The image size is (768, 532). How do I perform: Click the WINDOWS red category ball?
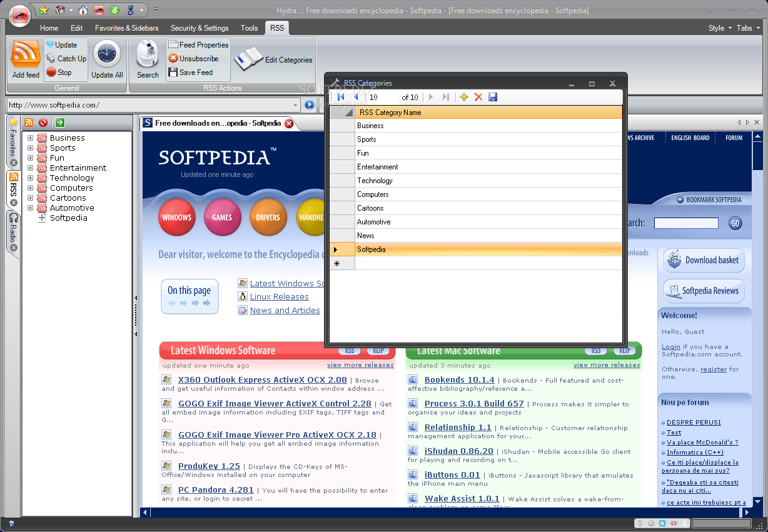pyautogui.click(x=177, y=218)
